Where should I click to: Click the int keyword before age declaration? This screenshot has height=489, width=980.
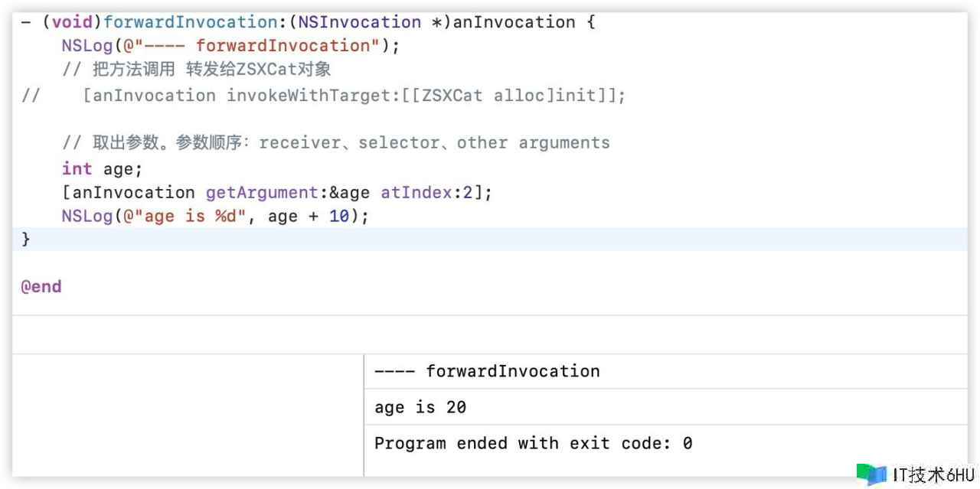[77, 169]
